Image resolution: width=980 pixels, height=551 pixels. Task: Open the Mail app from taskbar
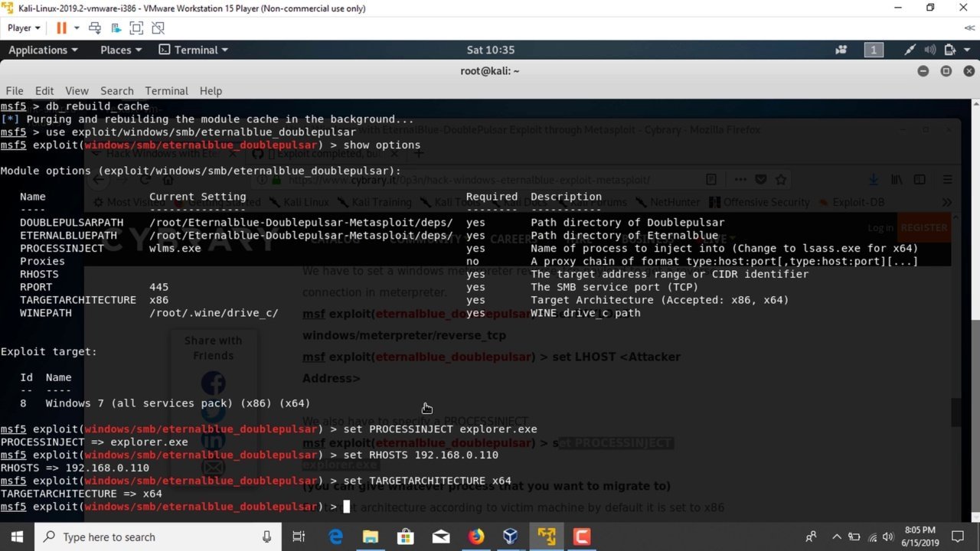(441, 536)
